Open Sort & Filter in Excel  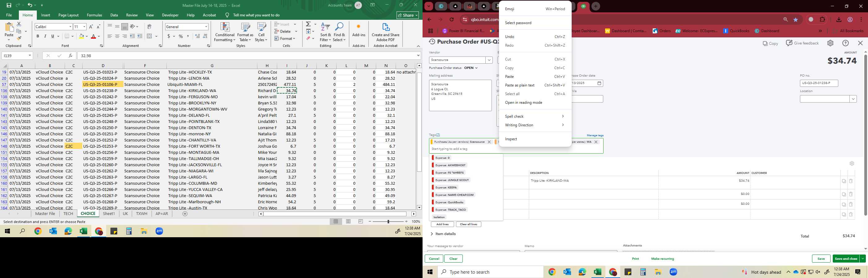pyautogui.click(x=325, y=32)
